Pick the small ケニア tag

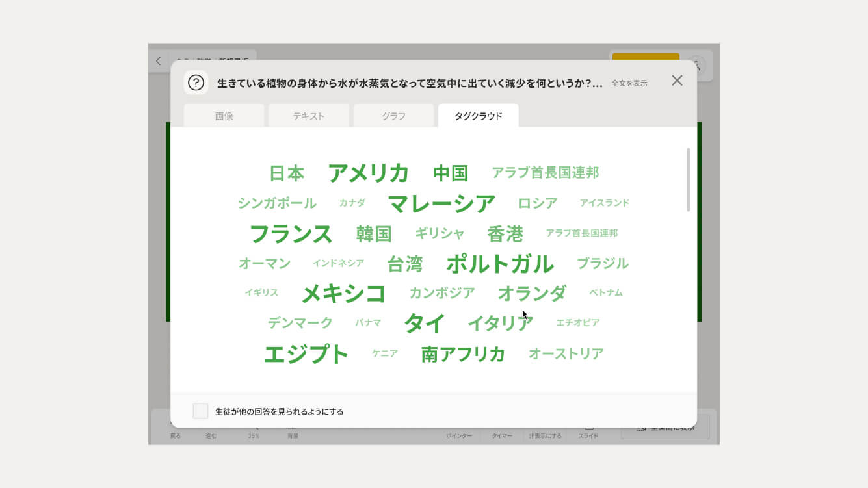click(384, 354)
